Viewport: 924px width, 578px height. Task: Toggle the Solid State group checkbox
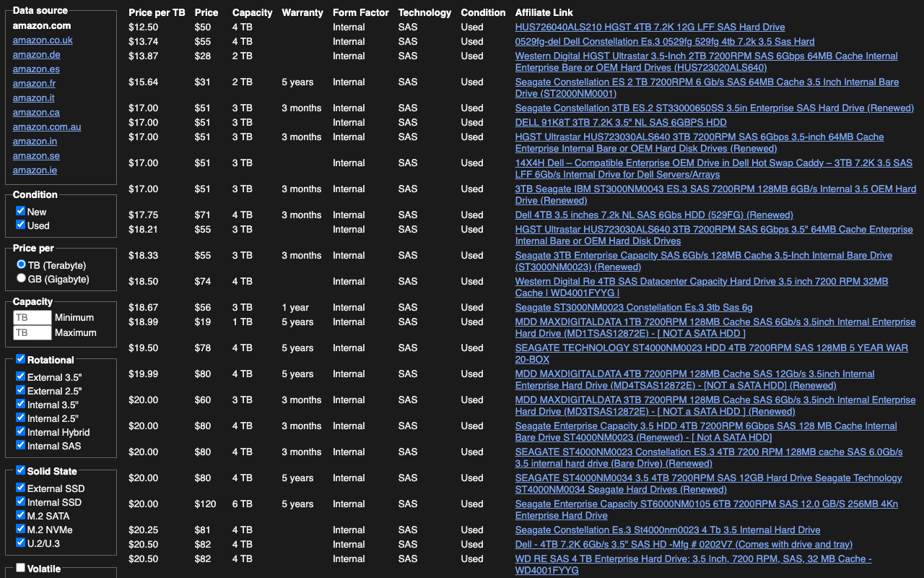[x=21, y=470]
